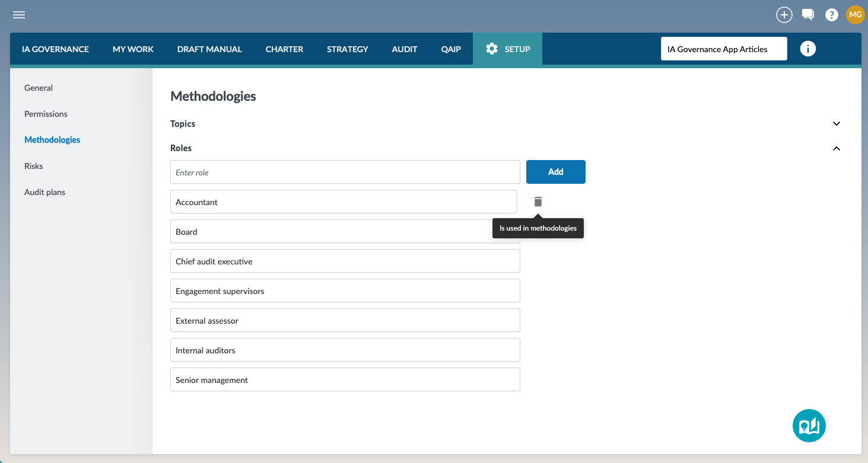
Task: Select Permissions in the sidebar
Action: 46,114
